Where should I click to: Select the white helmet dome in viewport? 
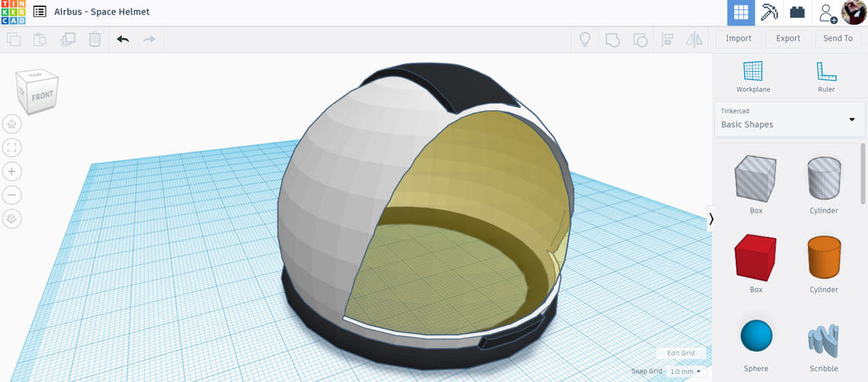coord(337,182)
